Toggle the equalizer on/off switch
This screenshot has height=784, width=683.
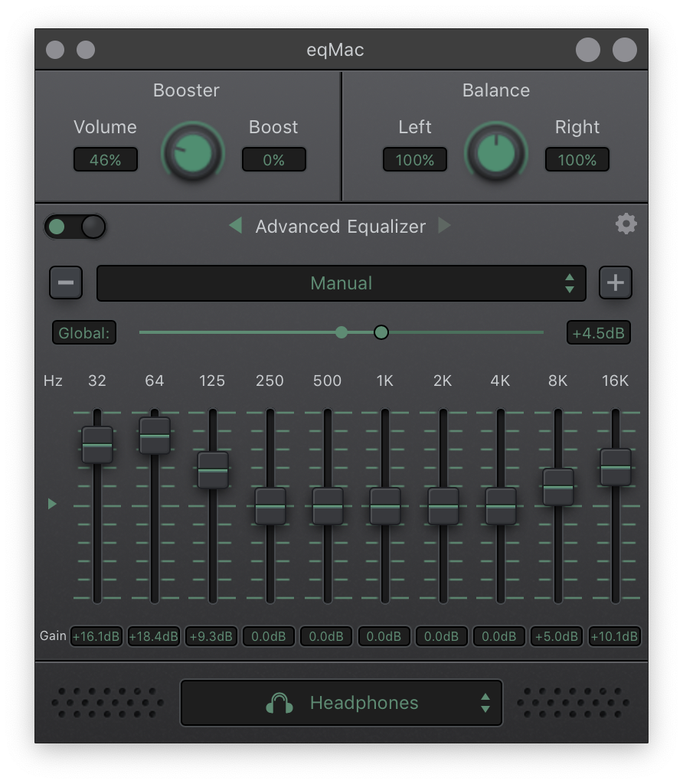75,227
